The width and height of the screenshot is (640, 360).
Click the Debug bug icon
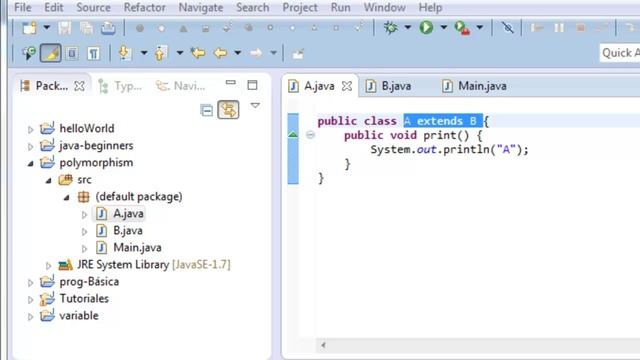pos(391,27)
